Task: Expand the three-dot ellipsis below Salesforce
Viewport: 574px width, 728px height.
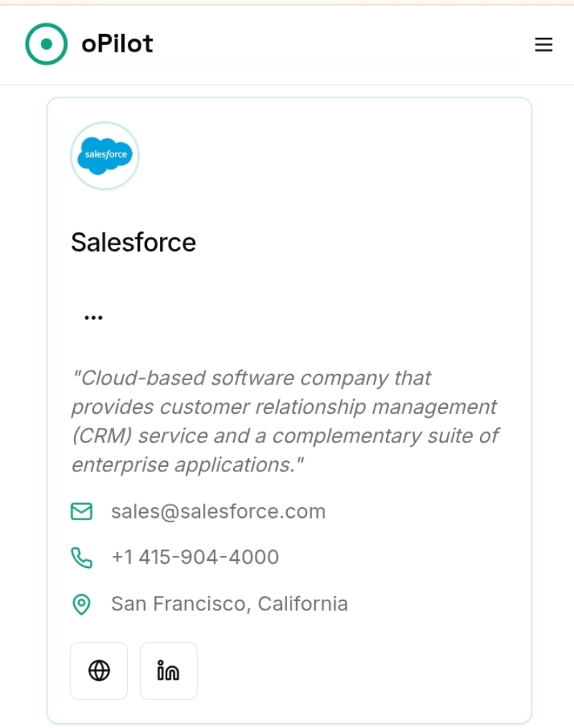Action: pos(93,317)
